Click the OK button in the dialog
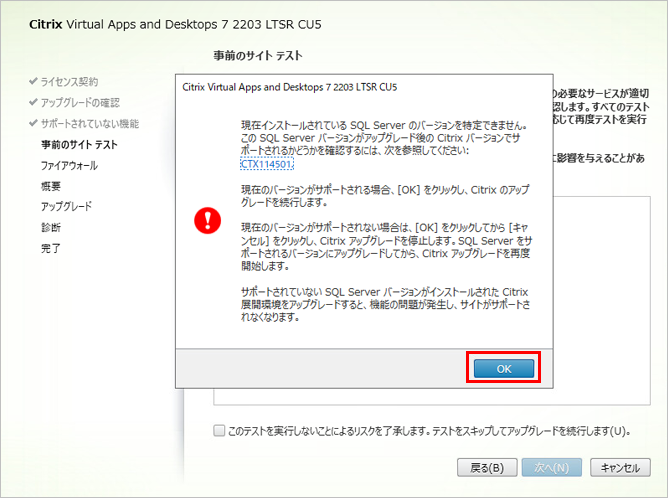The image size is (668, 498). [x=504, y=368]
